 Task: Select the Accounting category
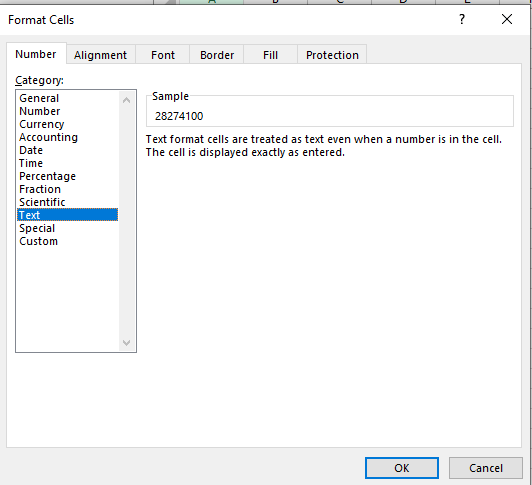point(67,137)
